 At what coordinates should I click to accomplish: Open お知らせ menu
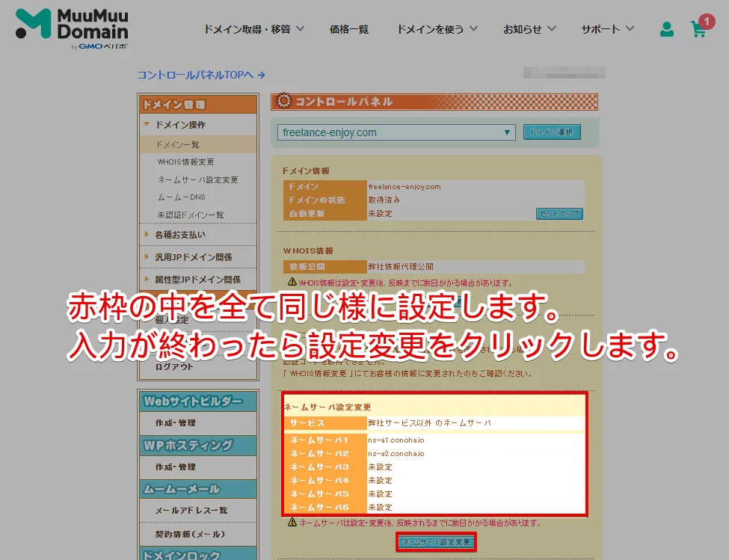[522, 29]
